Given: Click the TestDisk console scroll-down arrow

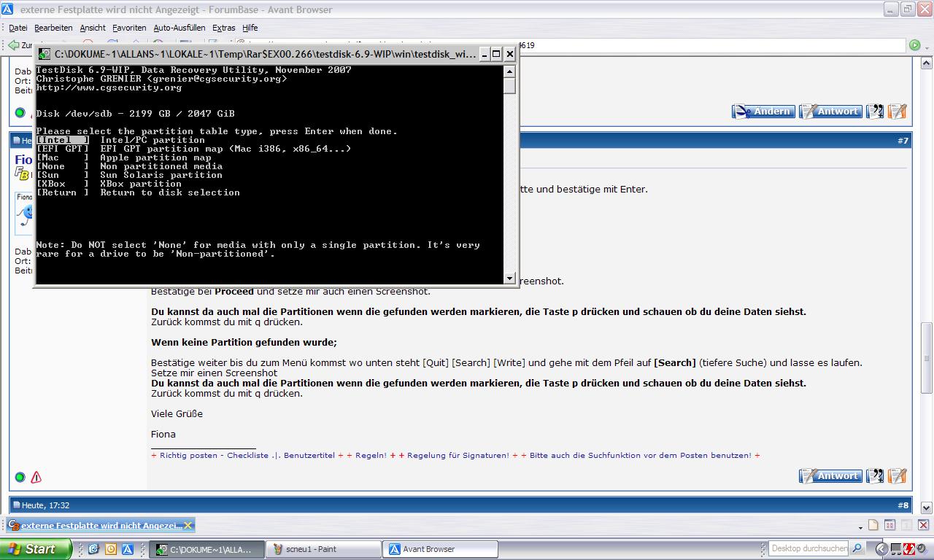Looking at the screenshot, I should tap(510, 278).
